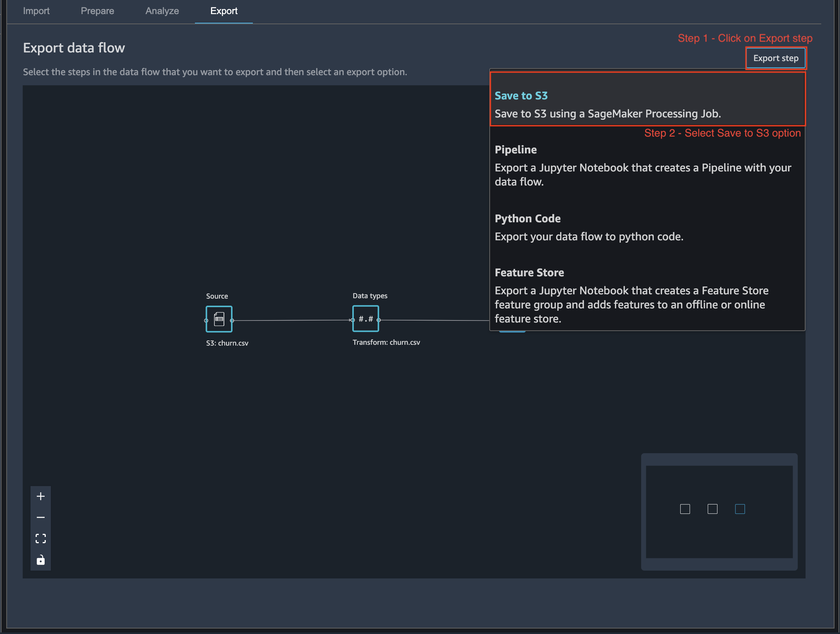Select the Data types node icon
Screen dimensions: 840x634
(x=366, y=319)
